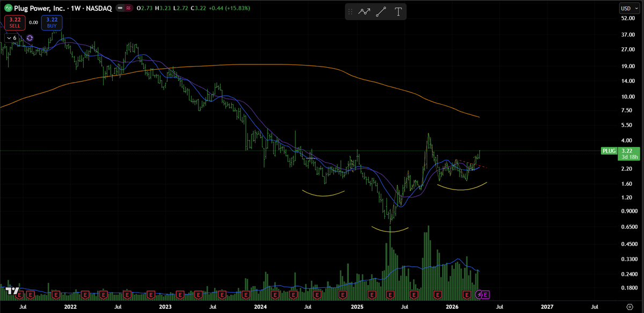
Task: Click the red SELL 3.22 button
Action: [x=14, y=23]
